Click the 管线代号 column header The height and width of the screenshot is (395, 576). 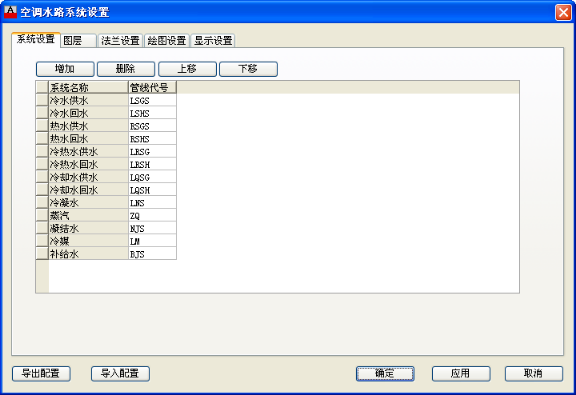pos(152,87)
